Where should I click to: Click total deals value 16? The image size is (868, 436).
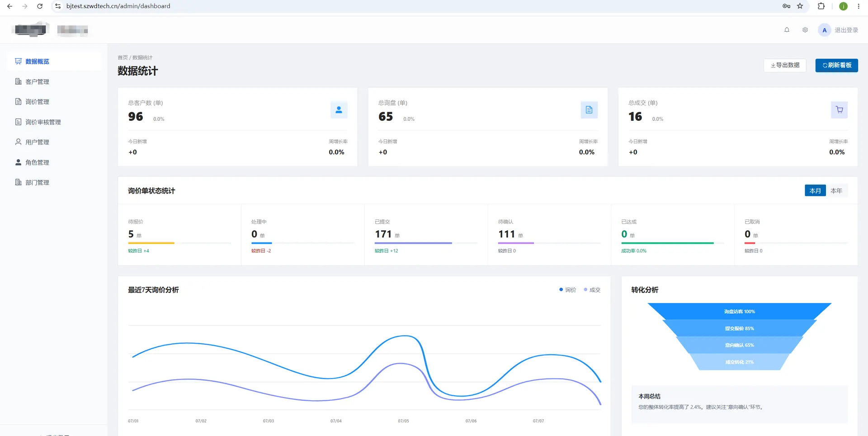(635, 116)
